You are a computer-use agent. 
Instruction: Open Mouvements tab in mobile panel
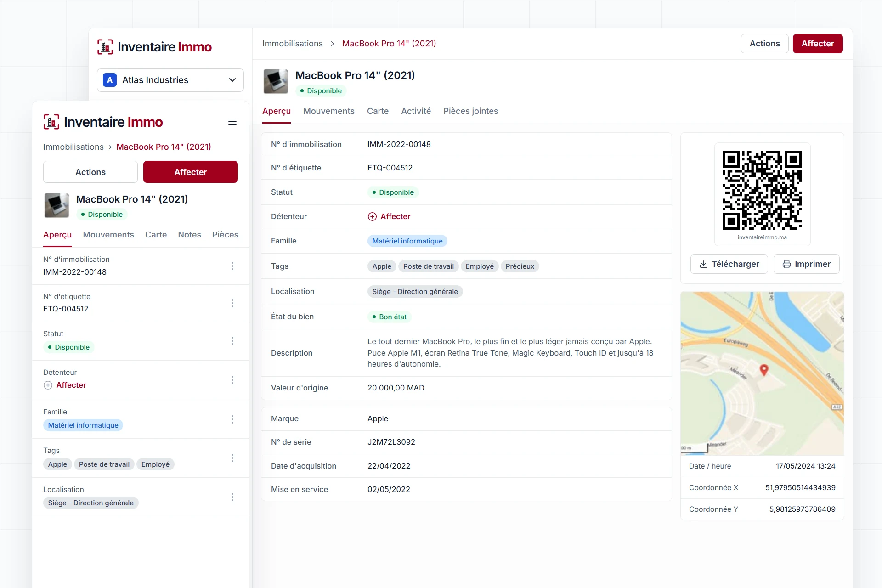point(108,235)
